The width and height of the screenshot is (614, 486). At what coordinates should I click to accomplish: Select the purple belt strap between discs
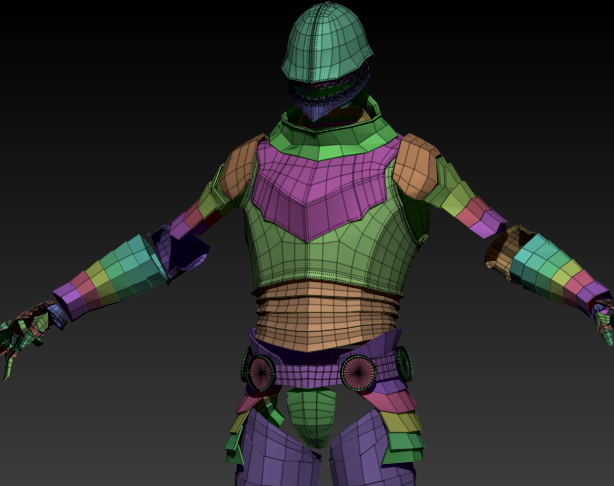(307, 374)
